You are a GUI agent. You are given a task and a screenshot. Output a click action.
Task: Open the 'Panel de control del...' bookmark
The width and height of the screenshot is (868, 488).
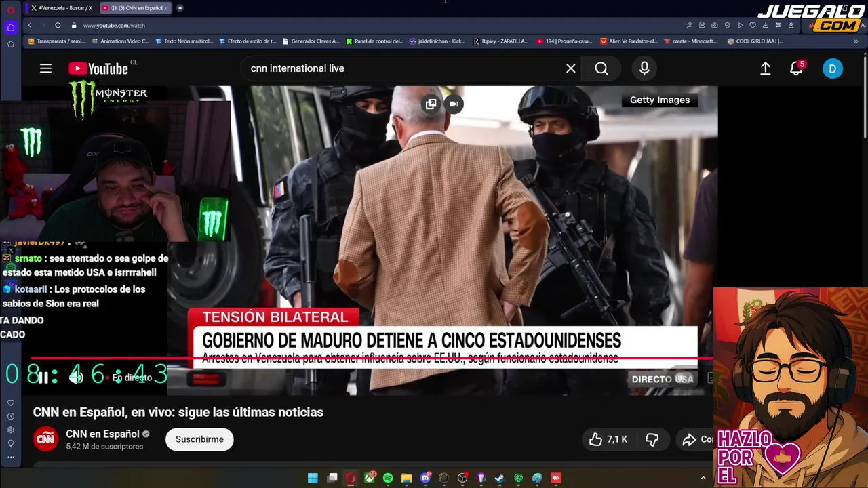[374, 41]
